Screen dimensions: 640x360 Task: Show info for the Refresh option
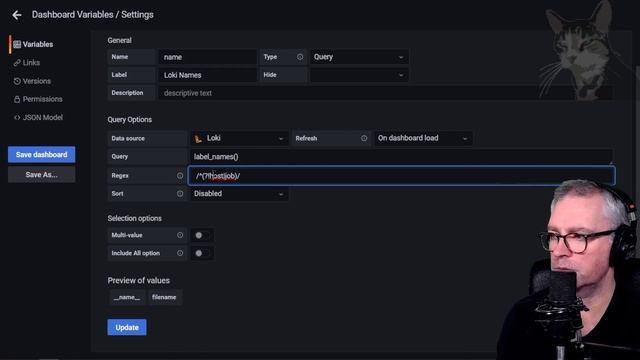click(364, 138)
